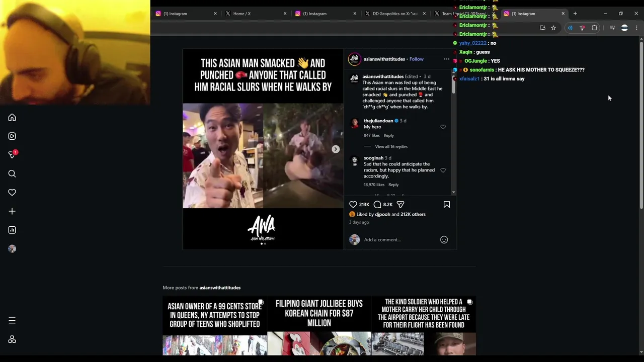Advance to the next carousel slide
Viewport: 644px width, 362px height.
coord(336,149)
